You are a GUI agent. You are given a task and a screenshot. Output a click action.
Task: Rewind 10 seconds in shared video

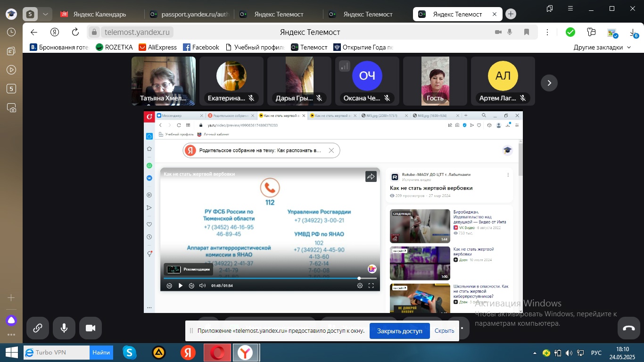(x=169, y=286)
